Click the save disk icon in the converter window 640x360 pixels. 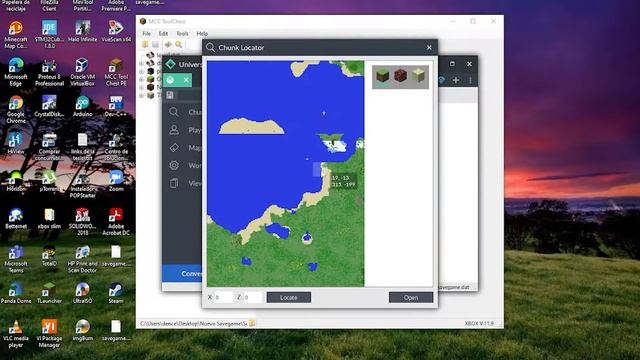tap(170, 95)
